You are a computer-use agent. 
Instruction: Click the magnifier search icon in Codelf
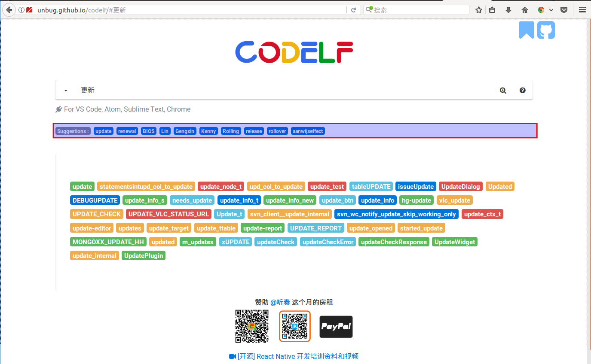[x=503, y=91]
